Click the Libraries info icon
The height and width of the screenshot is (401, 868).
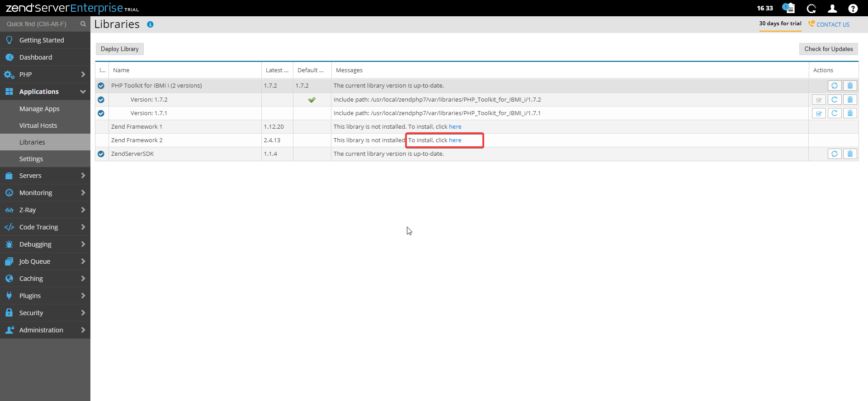pyautogui.click(x=150, y=24)
